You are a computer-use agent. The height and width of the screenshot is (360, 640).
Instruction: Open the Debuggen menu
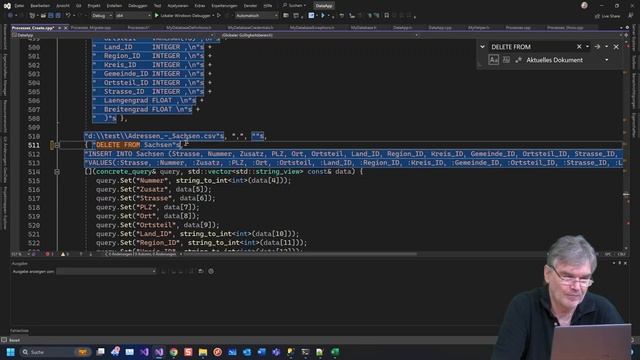[x=138, y=6]
